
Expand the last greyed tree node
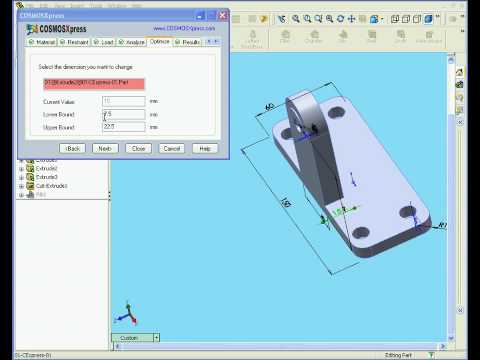(21, 195)
